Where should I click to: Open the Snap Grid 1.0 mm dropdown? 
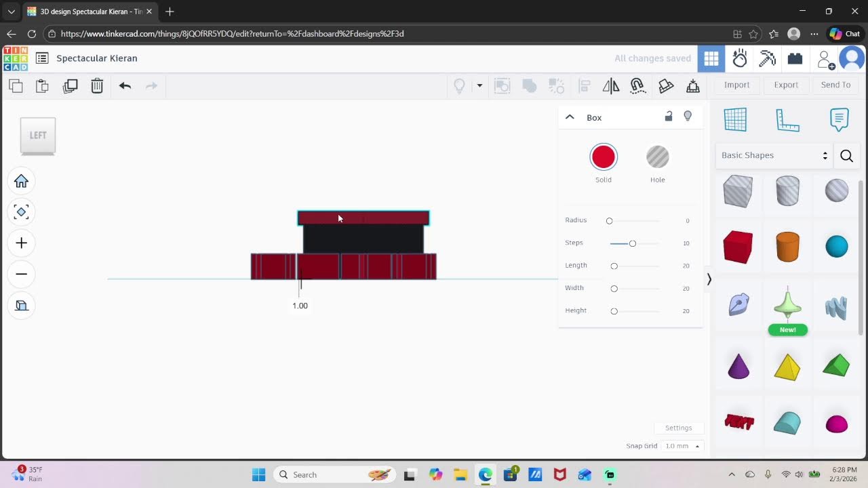tap(682, 446)
